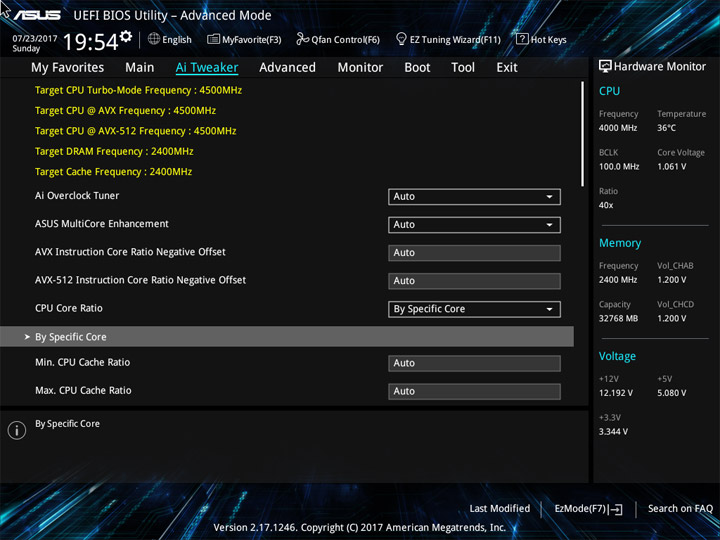The image size is (720, 540).
Task: Click Target CPU Turbo-Mode Frequency text
Action: point(138,90)
